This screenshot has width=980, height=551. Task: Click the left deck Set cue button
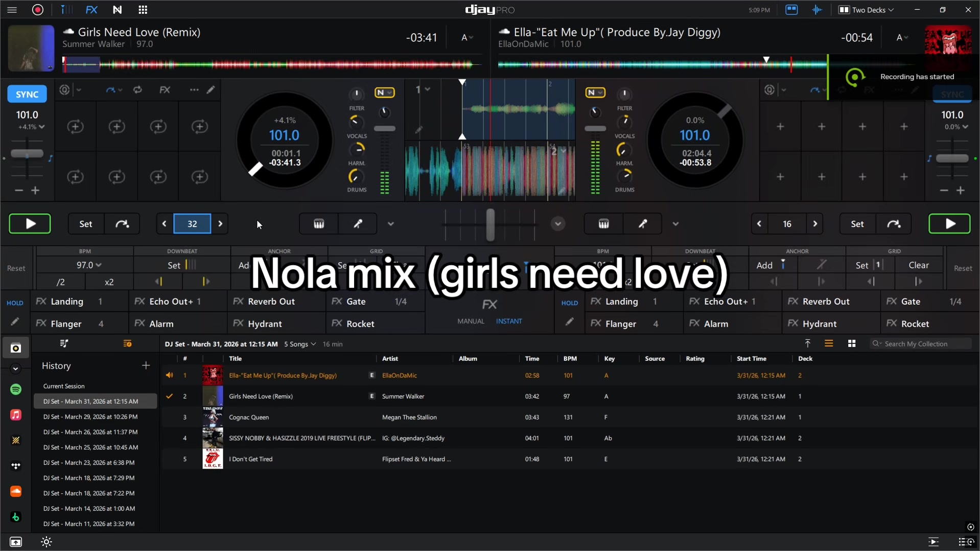86,224
